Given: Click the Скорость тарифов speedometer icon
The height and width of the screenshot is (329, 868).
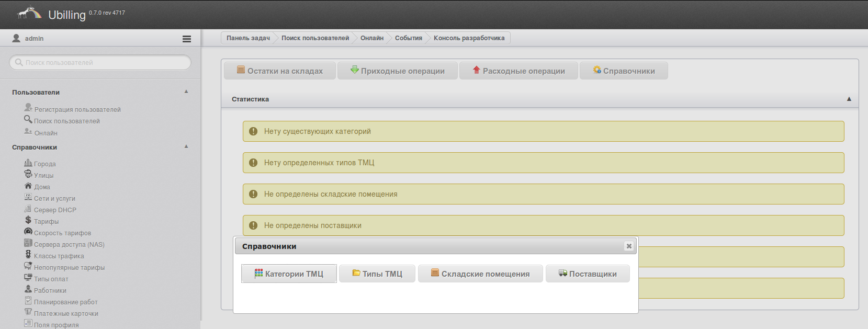Looking at the screenshot, I should [28, 232].
